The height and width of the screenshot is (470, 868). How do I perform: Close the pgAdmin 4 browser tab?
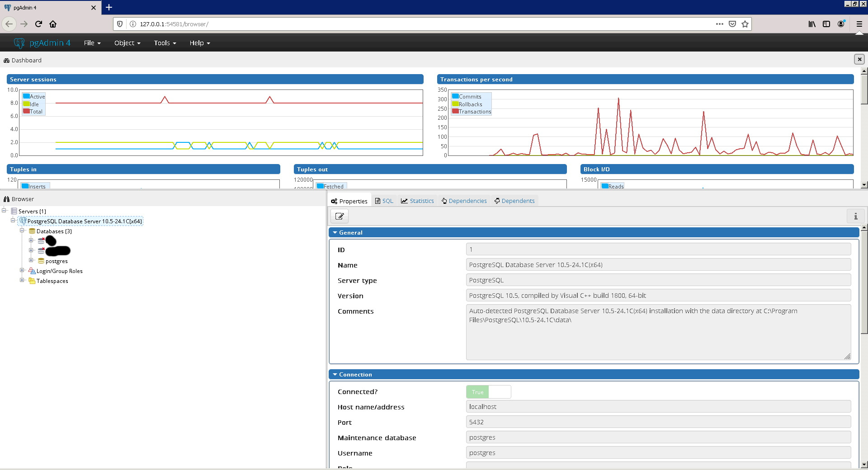click(94, 8)
